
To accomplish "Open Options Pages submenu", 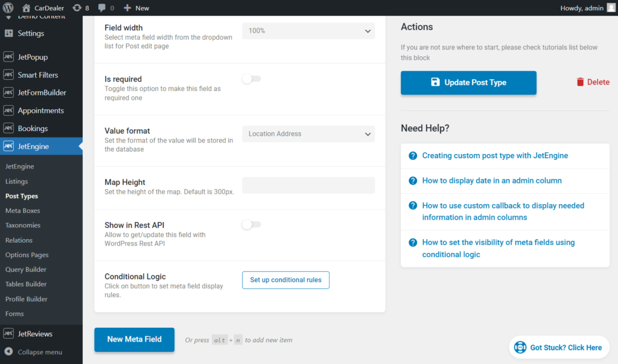I will pyautogui.click(x=27, y=255).
